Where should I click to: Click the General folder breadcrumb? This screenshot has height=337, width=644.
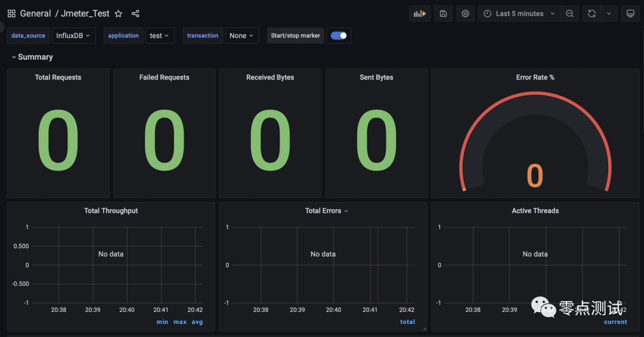point(35,14)
